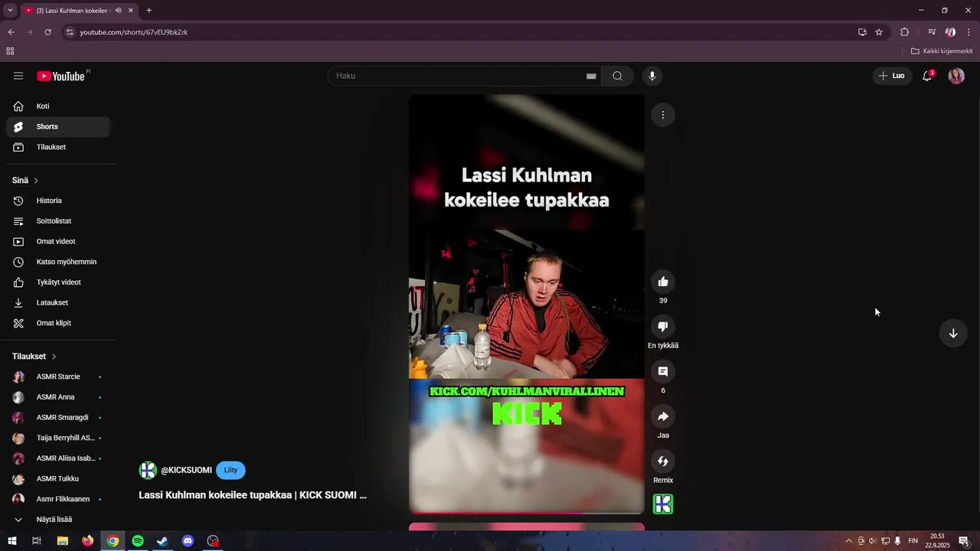Open Firefox from the taskbar

click(87, 541)
